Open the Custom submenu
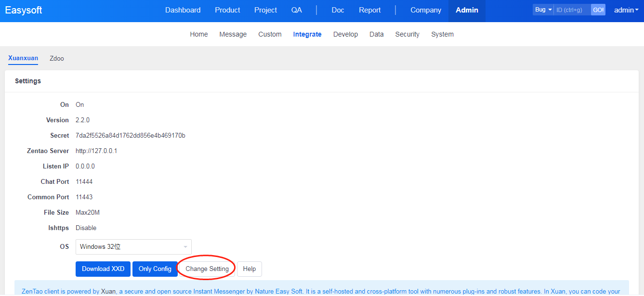 pos(270,34)
